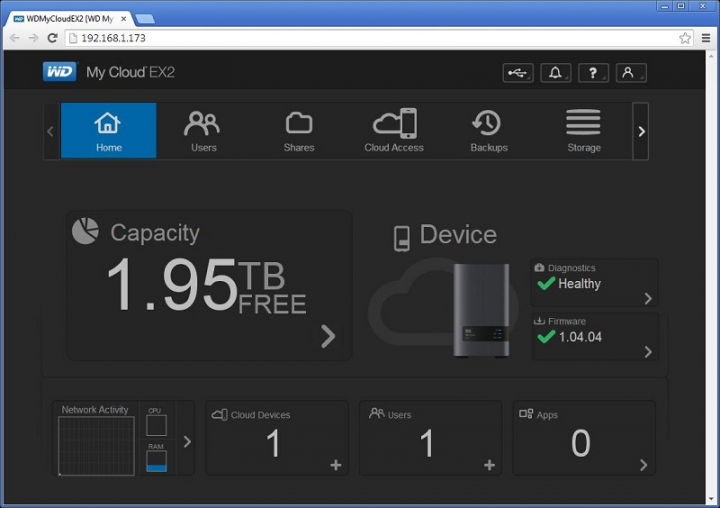The height and width of the screenshot is (508, 720).
Task: Show next navigation items with right arrow
Action: (x=641, y=131)
